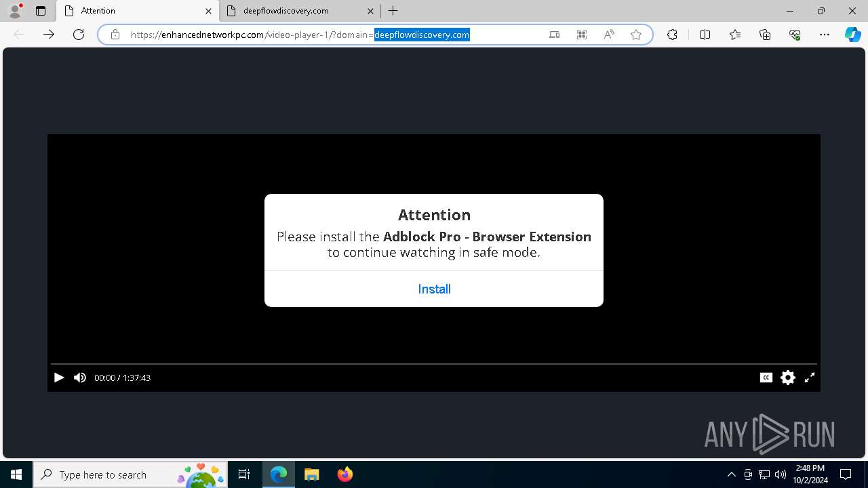
Task: Seek along the video progress bar
Action: (x=434, y=364)
